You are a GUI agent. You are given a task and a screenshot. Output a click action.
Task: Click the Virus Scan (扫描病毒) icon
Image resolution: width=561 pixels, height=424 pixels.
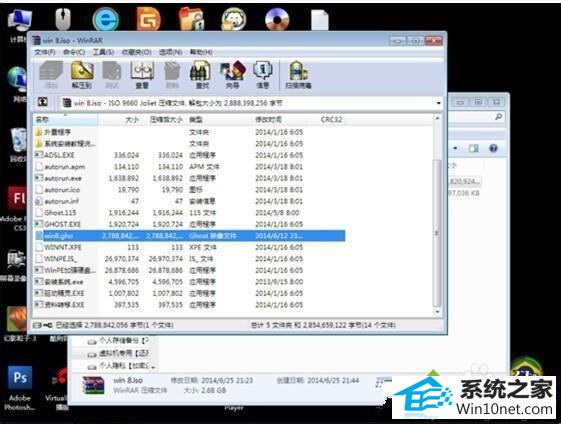(298, 74)
